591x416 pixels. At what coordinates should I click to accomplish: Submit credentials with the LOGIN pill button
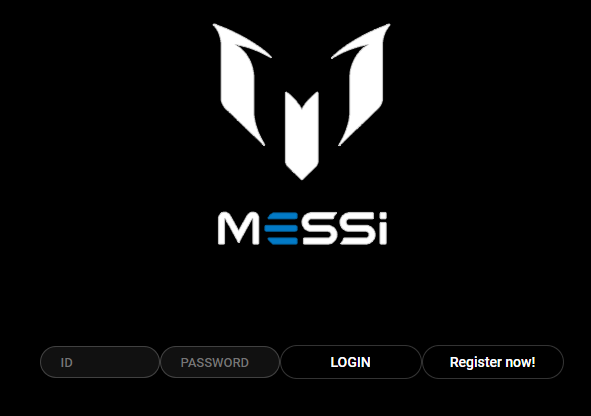(351, 362)
